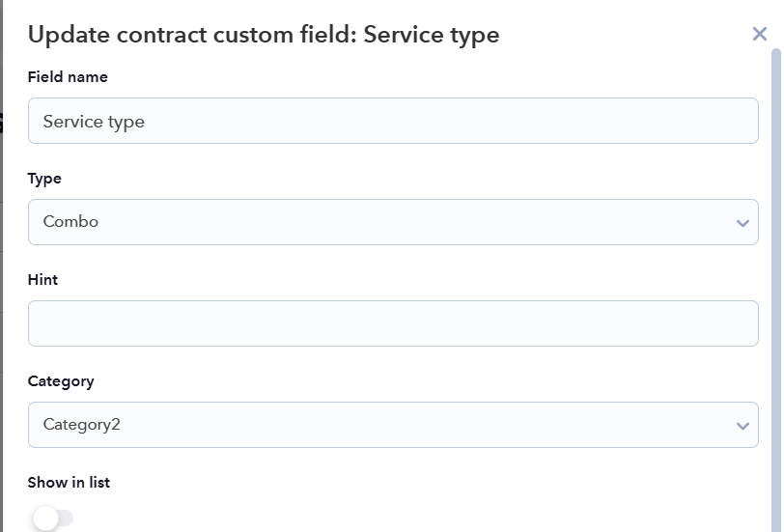
Task: Enable the Show in list toggle
Action: (53, 518)
